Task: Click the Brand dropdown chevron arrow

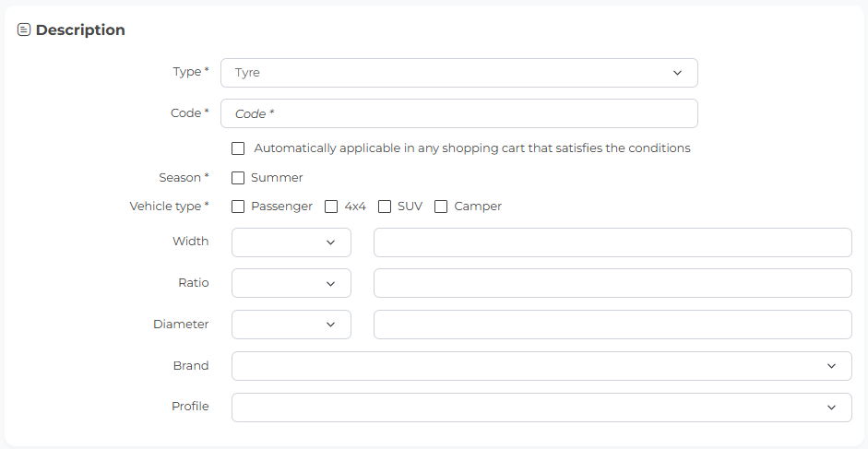Action: (831, 366)
